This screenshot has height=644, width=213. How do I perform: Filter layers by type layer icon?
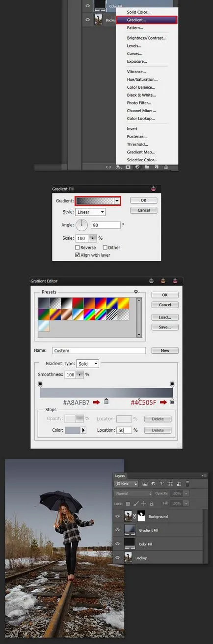pos(161,483)
